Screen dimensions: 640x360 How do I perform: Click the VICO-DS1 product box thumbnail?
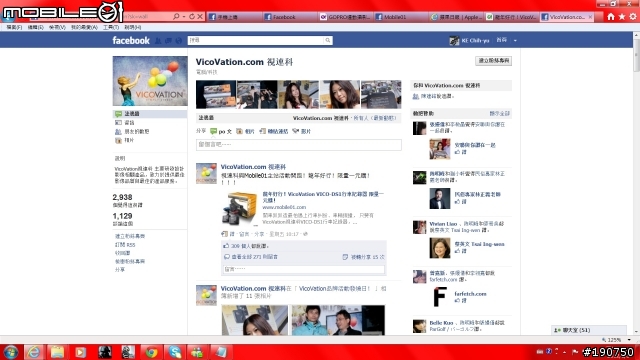pyautogui.click(x=240, y=209)
